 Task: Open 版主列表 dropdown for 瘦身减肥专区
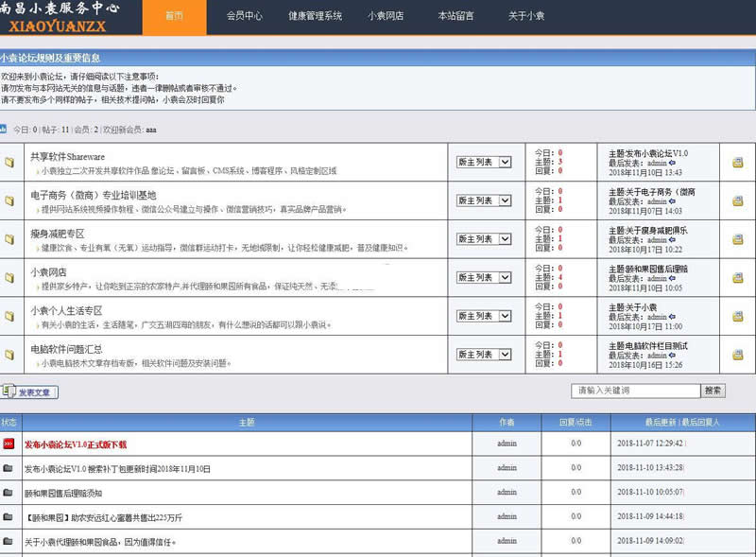point(484,239)
